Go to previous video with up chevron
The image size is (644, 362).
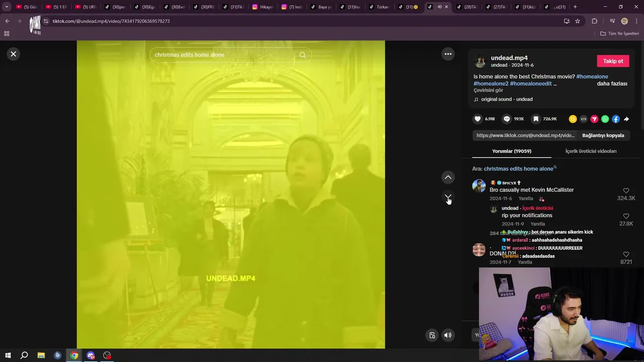(x=448, y=177)
